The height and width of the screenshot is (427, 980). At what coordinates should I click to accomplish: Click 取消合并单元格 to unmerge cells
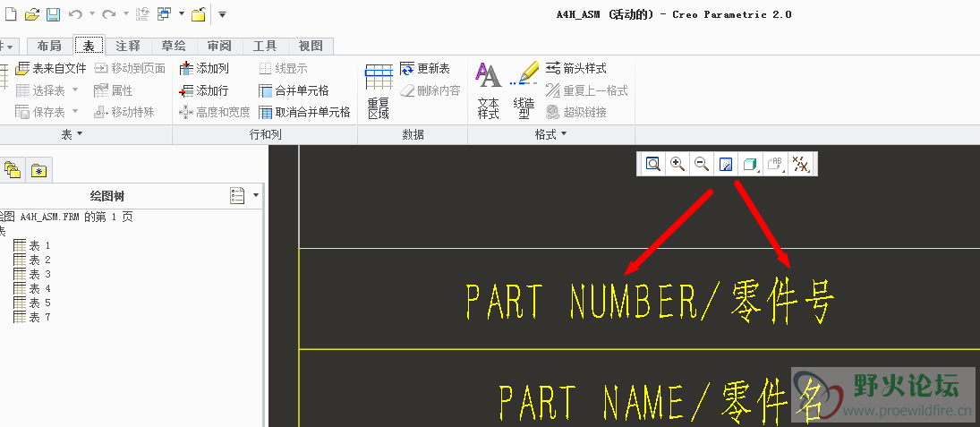304,112
